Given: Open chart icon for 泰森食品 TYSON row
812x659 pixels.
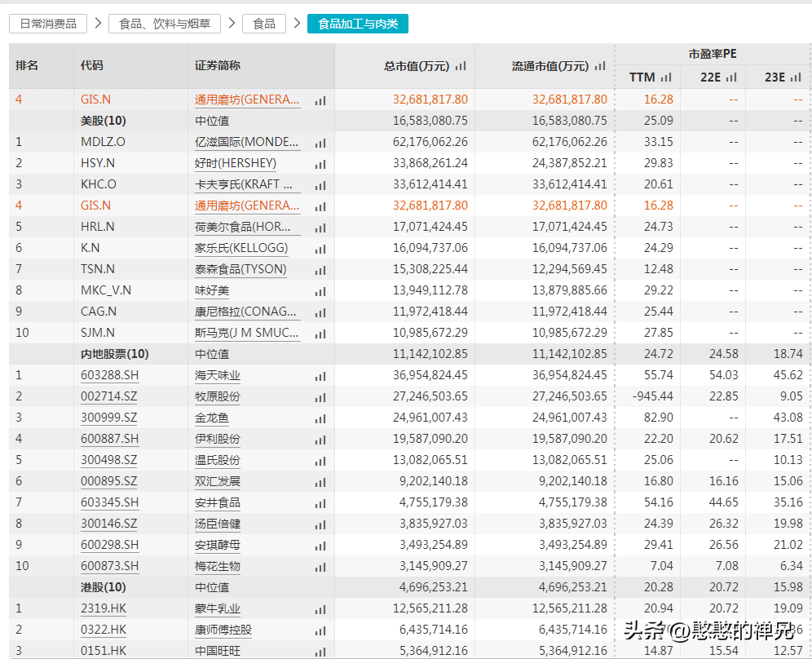Looking at the screenshot, I should (x=320, y=271).
